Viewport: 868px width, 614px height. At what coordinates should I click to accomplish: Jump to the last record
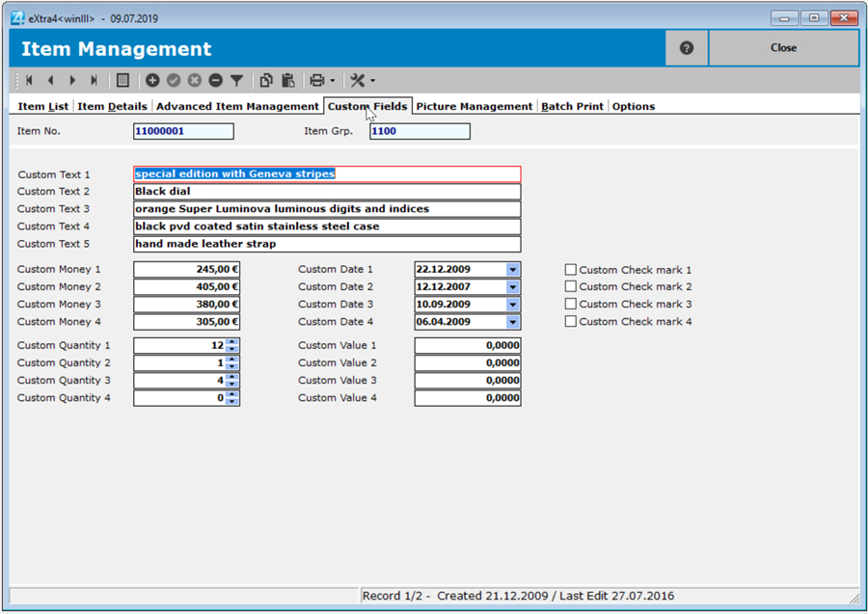94,81
